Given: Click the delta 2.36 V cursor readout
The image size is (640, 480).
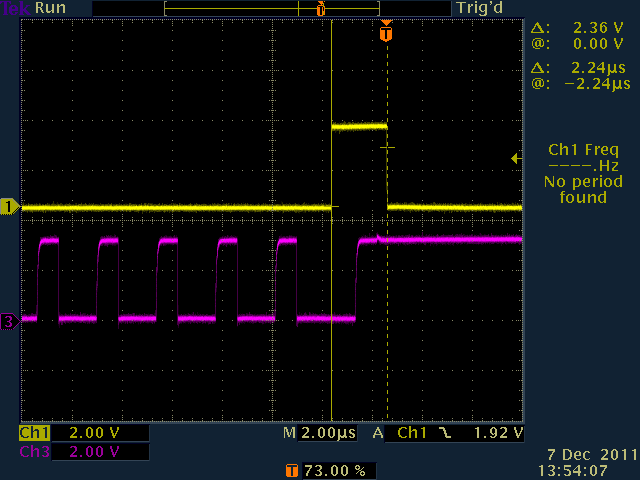Looking at the screenshot, I should [577, 28].
